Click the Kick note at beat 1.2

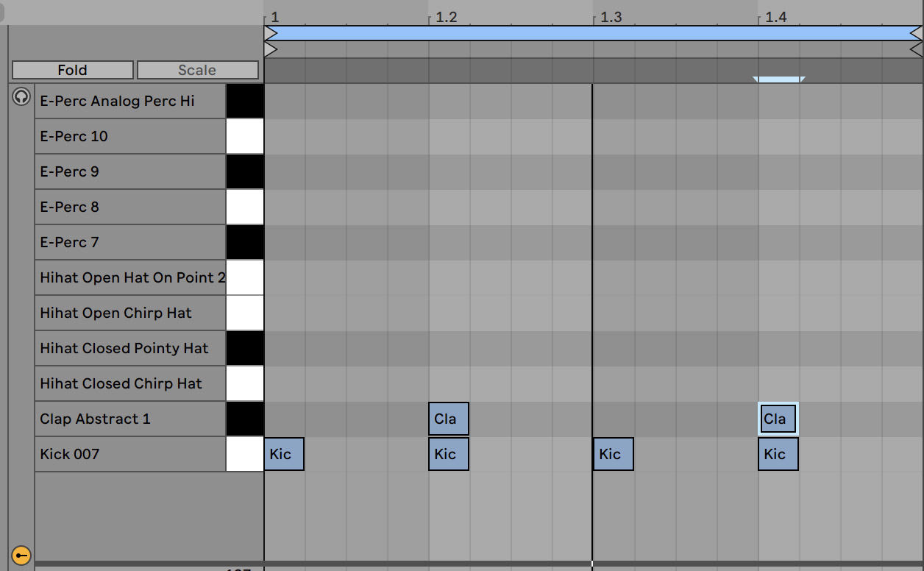448,454
